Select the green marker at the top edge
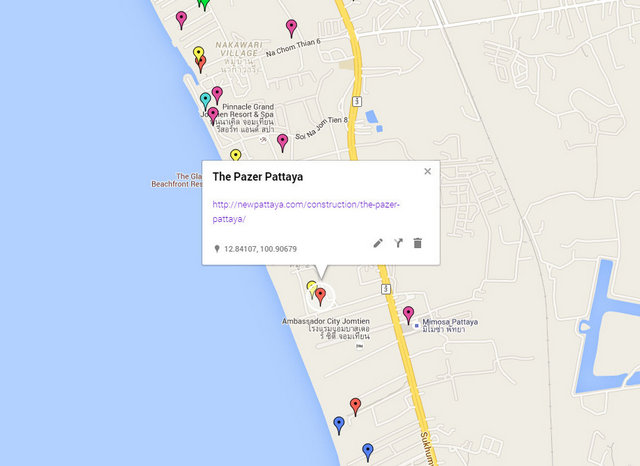The height and width of the screenshot is (466, 640). (x=204, y=4)
